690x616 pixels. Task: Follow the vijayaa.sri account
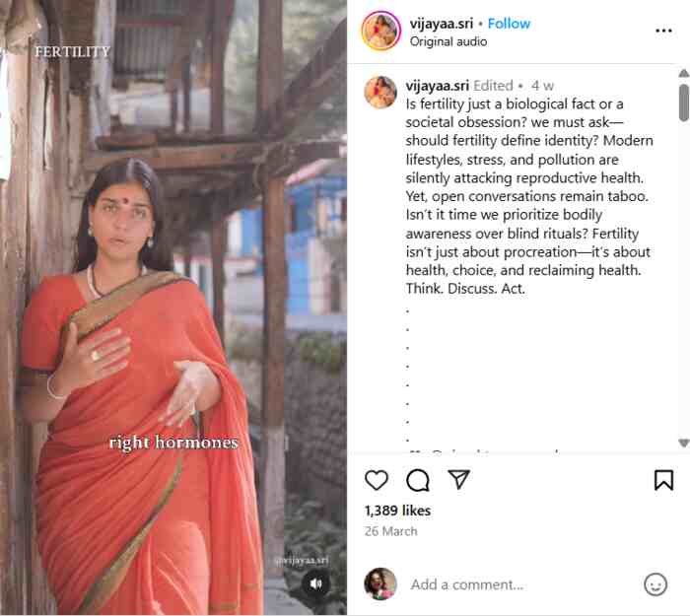click(509, 24)
